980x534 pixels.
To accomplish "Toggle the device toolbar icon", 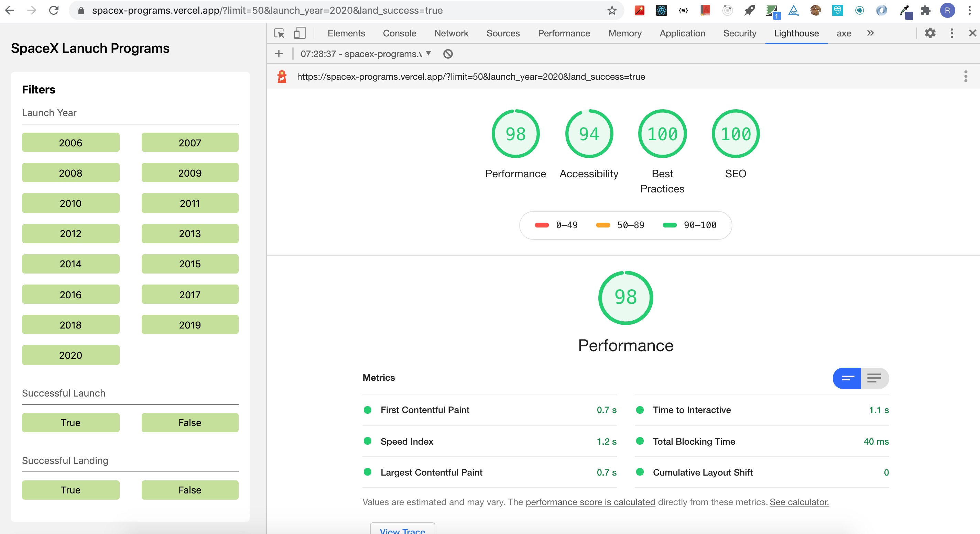I will [x=300, y=33].
